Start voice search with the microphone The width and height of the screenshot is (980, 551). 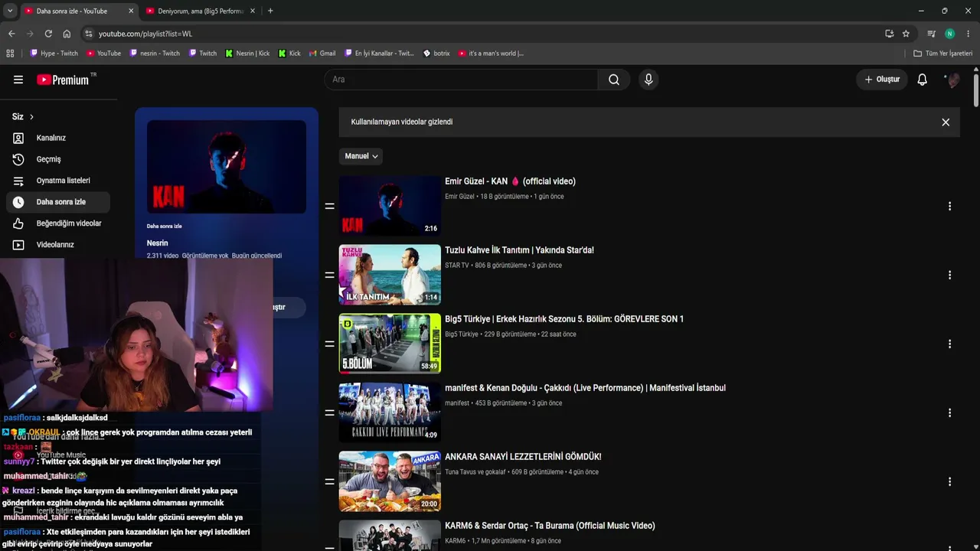click(x=648, y=80)
